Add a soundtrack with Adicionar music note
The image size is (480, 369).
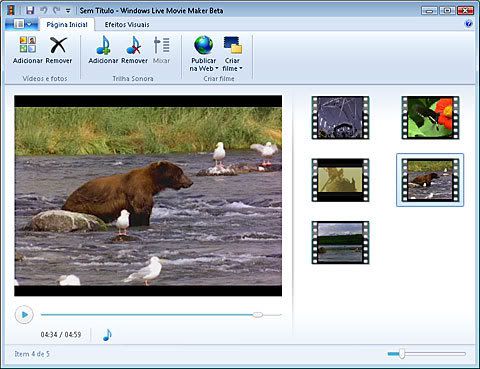coord(103,45)
